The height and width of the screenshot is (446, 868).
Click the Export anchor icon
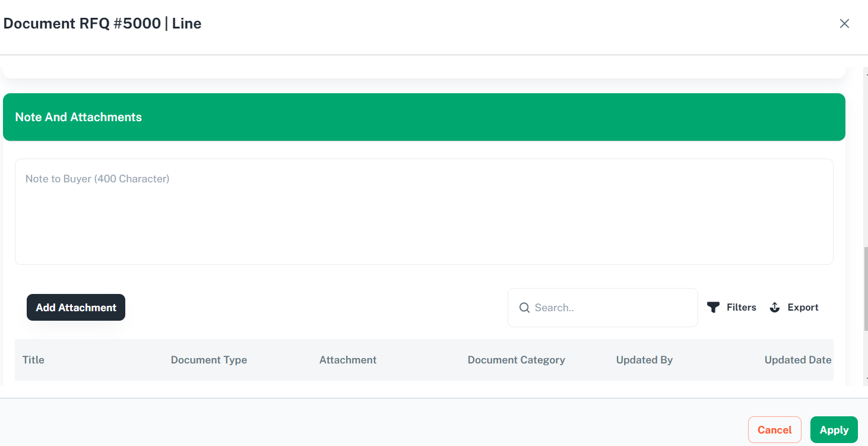[775, 308]
